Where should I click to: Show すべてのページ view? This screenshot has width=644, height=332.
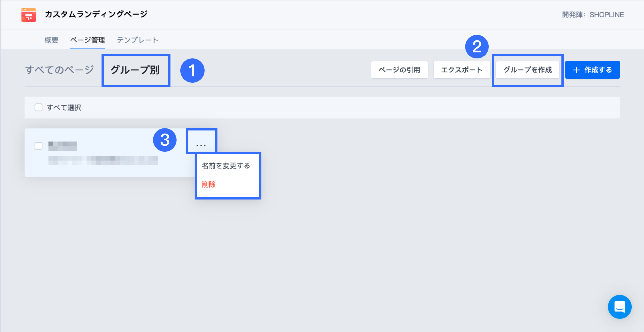pos(59,70)
